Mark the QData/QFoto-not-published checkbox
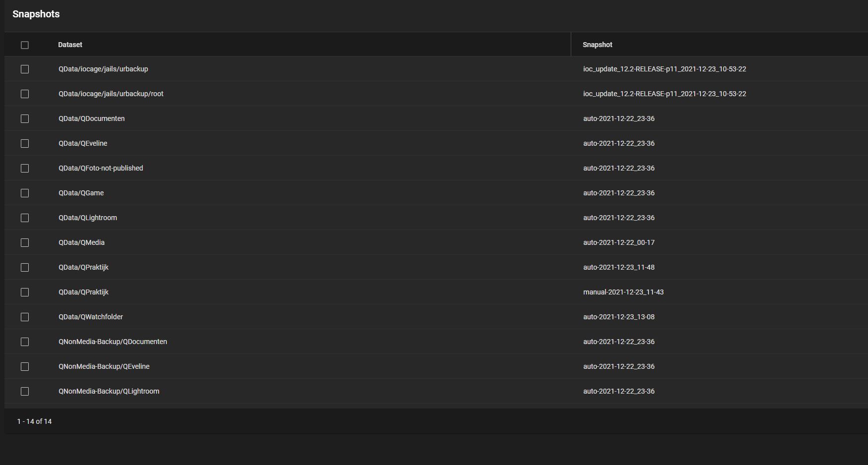 pos(25,168)
